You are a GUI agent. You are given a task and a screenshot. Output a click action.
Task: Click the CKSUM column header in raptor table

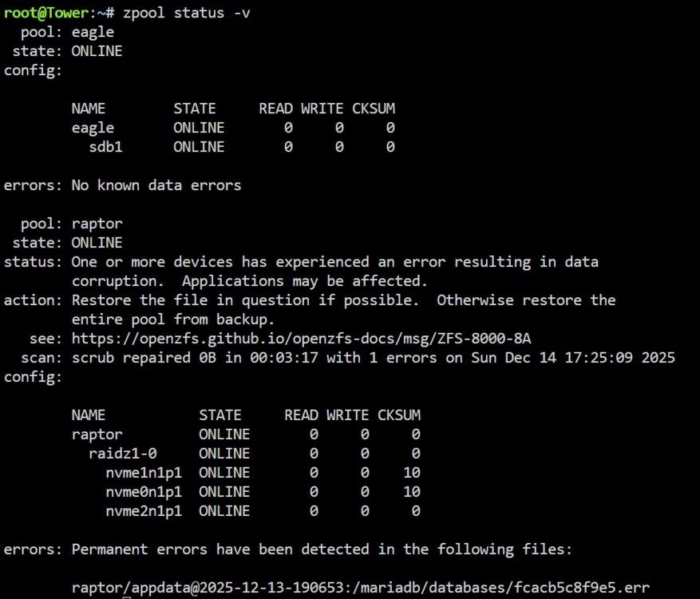point(398,415)
